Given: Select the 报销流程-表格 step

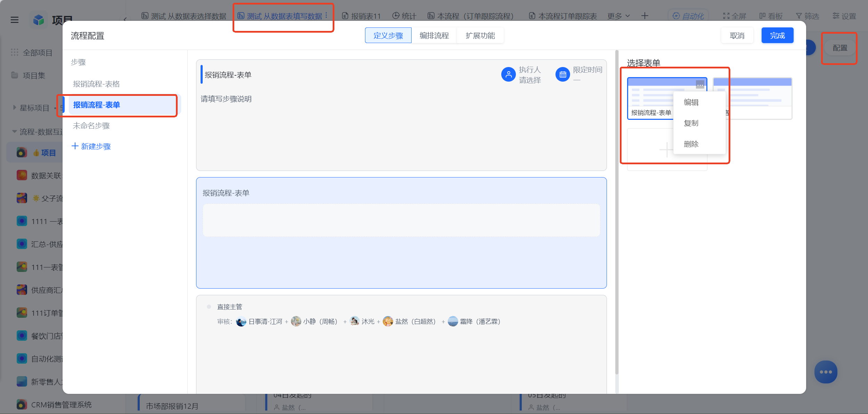Looking at the screenshot, I should point(96,84).
